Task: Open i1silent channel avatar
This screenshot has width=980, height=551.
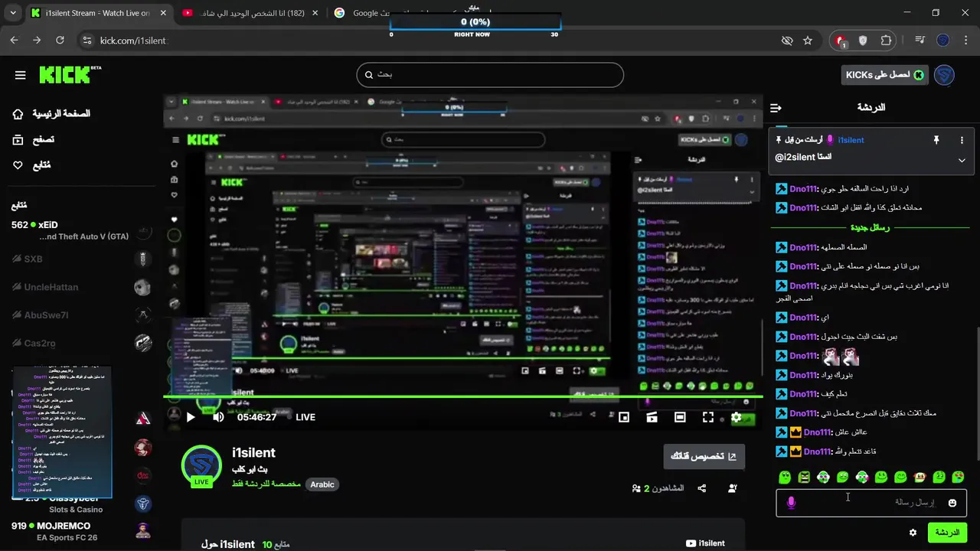Action: [x=201, y=465]
